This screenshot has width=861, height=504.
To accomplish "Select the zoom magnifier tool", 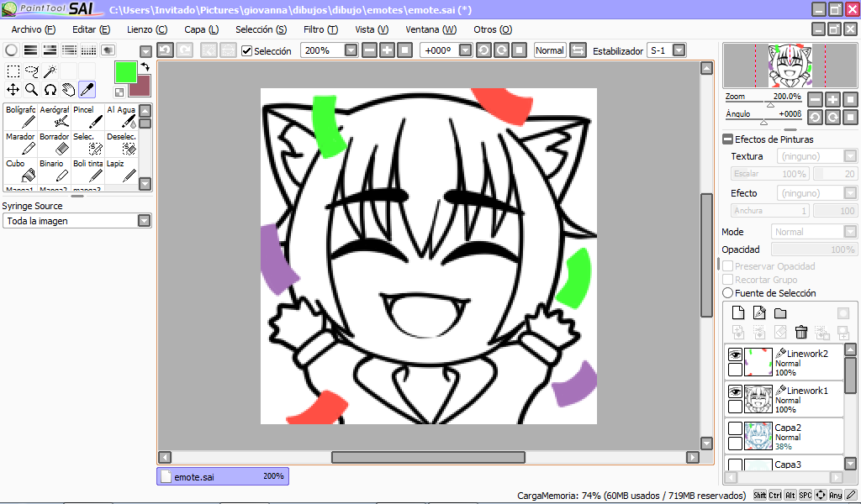I will point(32,89).
